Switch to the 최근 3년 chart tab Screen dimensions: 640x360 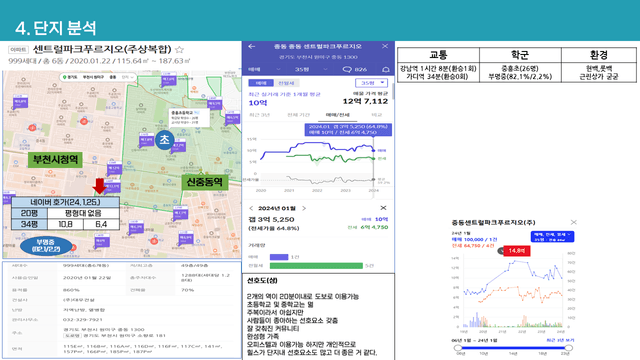(260, 115)
